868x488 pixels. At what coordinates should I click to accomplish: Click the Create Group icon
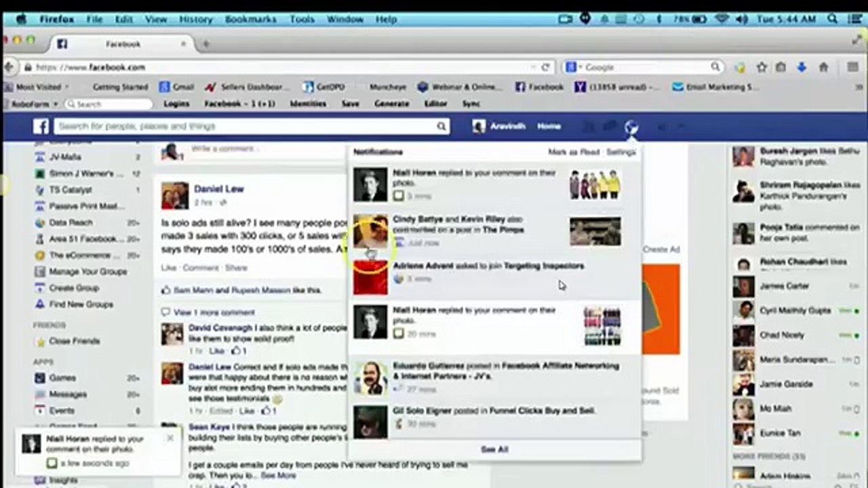pyautogui.click(x=40, y=288)
